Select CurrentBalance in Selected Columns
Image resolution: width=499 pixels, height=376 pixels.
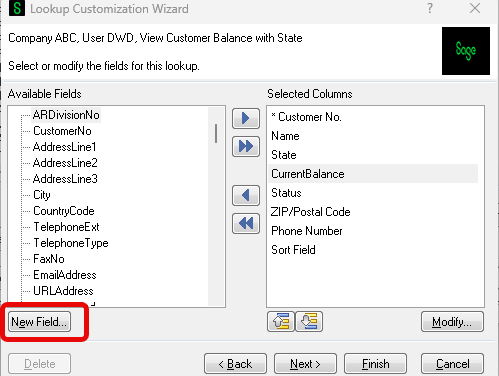tap(373, 174)
